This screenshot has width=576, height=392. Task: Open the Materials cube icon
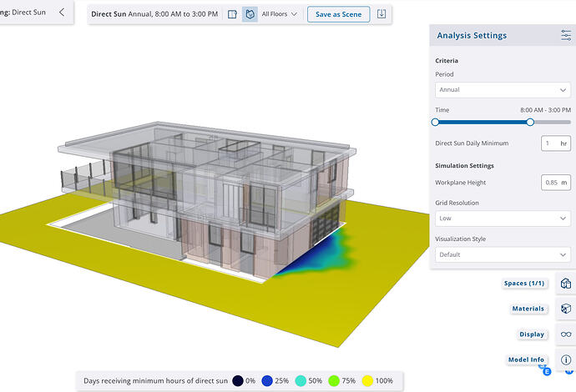[566, 309]
